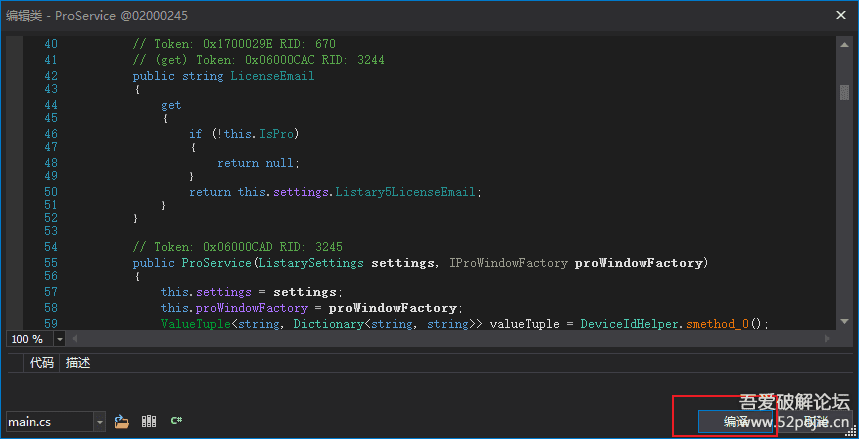859x439 pixels.
Task: Expand the main.cs file dropdown
Action: (x=99, y=422)
